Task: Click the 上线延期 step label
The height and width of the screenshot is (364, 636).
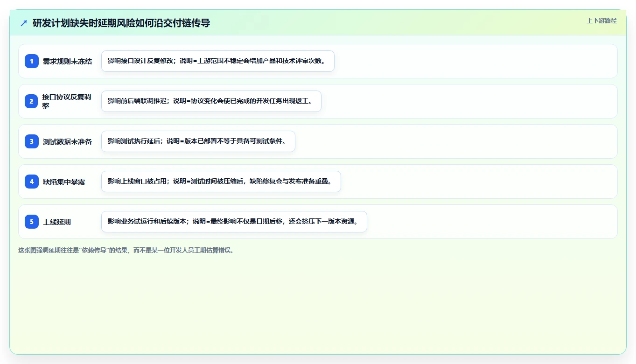Action: click(x=57, y=222)
